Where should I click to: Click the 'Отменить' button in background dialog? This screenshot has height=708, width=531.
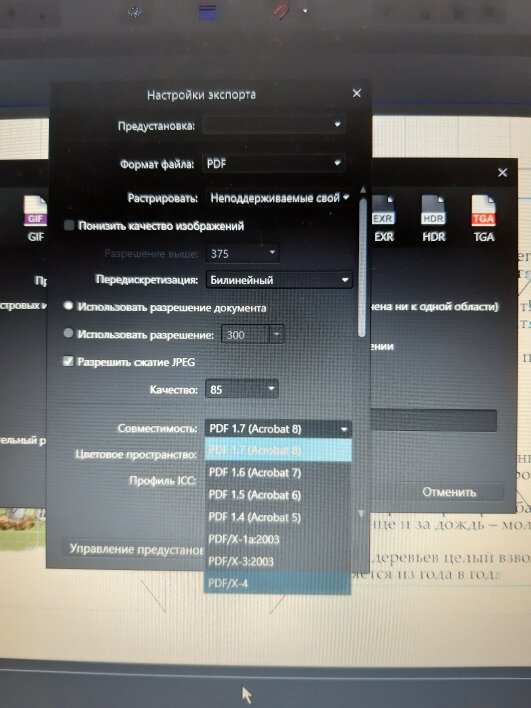[x=449, y=492]
